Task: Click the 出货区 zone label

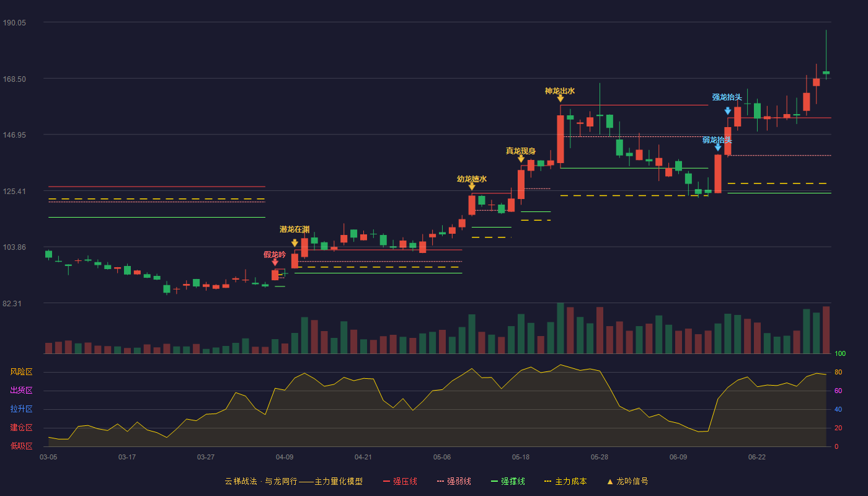Action: pyautogui.click(x=21, y=391)
